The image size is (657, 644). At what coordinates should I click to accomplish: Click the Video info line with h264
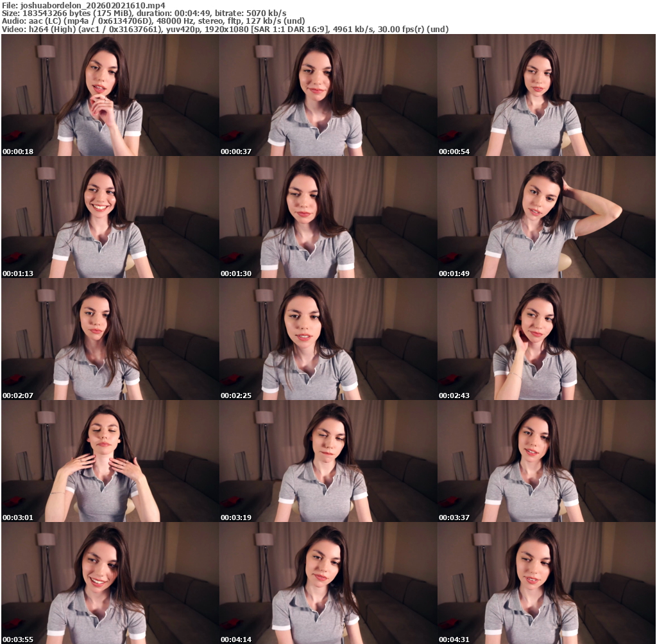(225, 30)
